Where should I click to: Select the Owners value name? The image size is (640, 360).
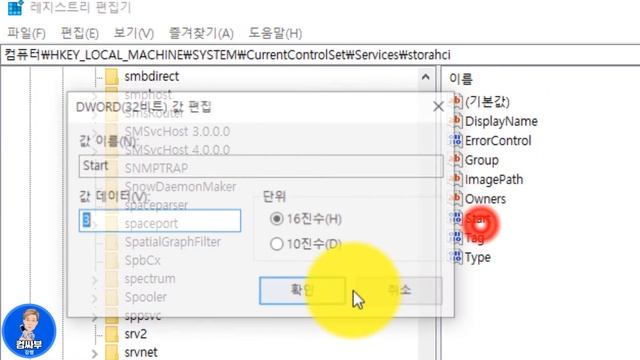485,199
